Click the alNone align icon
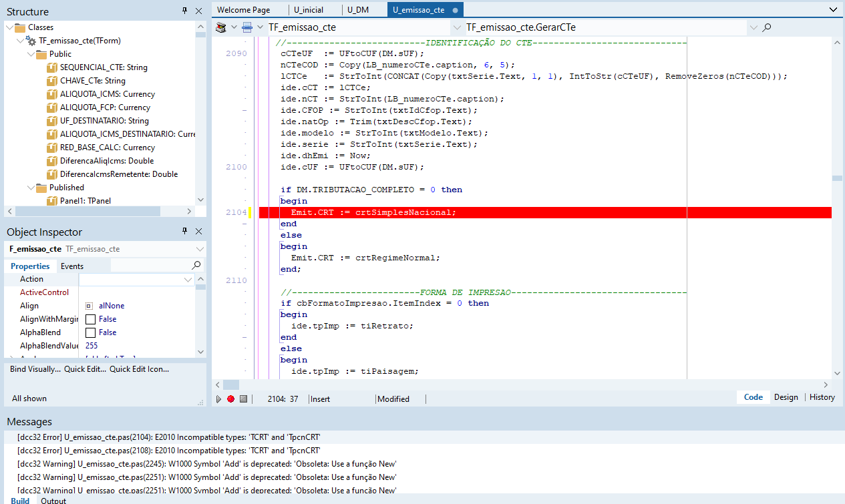This screenshot has height=504, width=845. point(89,306)
